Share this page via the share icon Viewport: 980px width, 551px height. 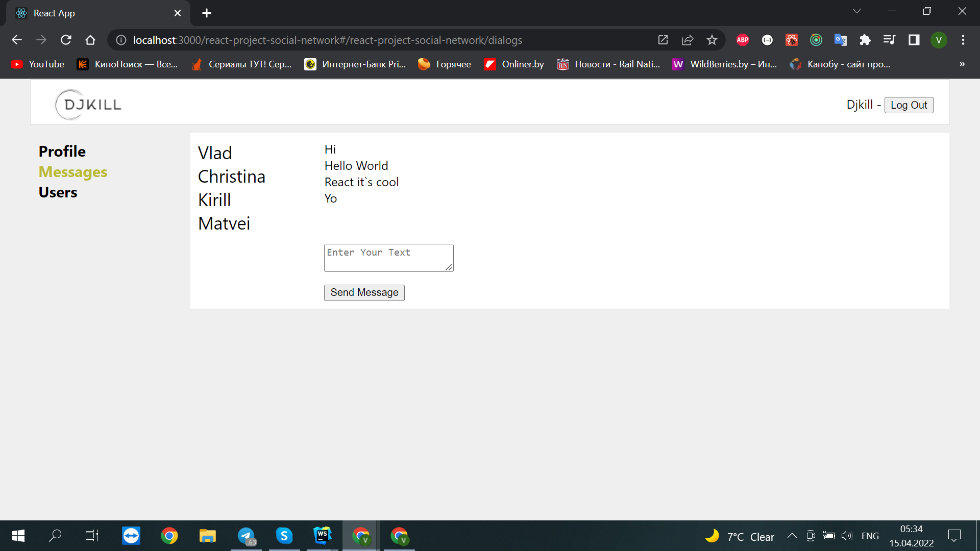(688, 40)
